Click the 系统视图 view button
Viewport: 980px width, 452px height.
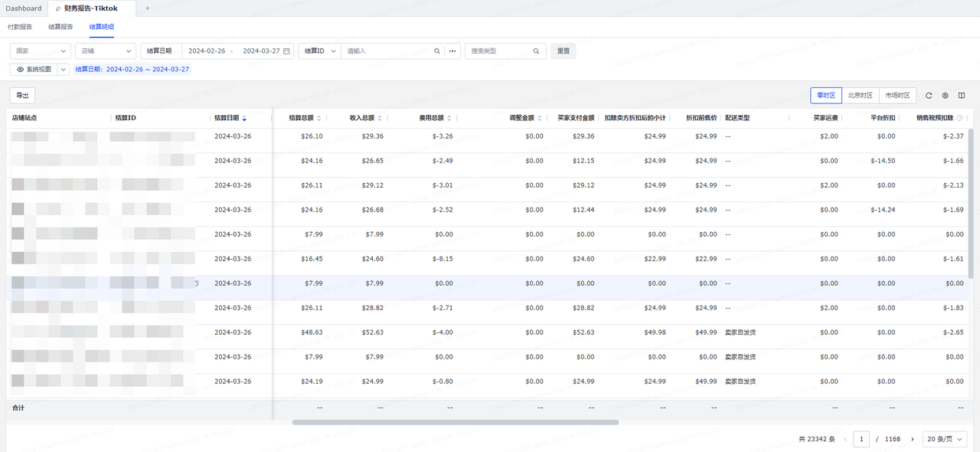click(34, 69)
